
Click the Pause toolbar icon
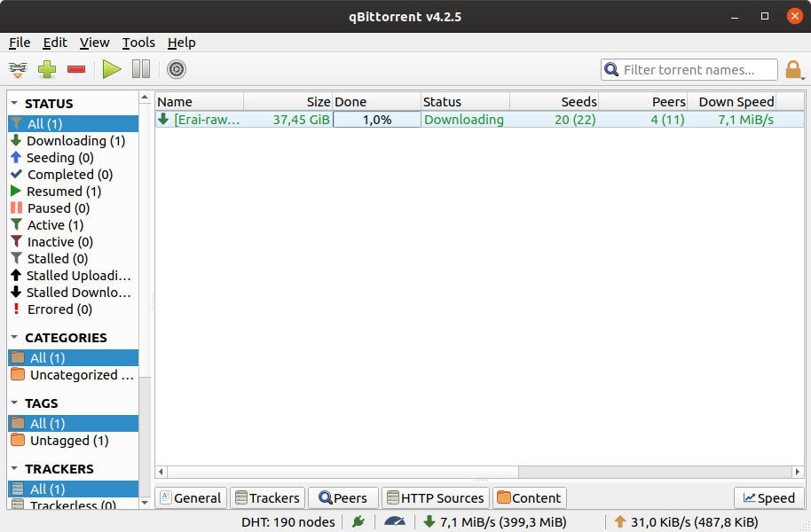(141, 69)
